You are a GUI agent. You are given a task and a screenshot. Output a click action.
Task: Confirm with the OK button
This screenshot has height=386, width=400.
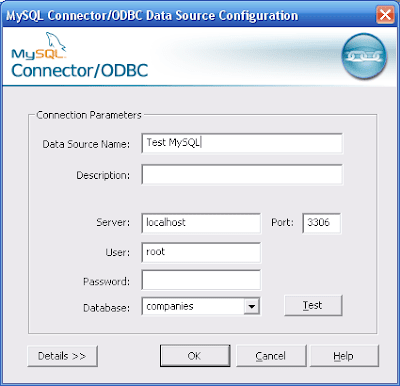click(x=195, y=356)
